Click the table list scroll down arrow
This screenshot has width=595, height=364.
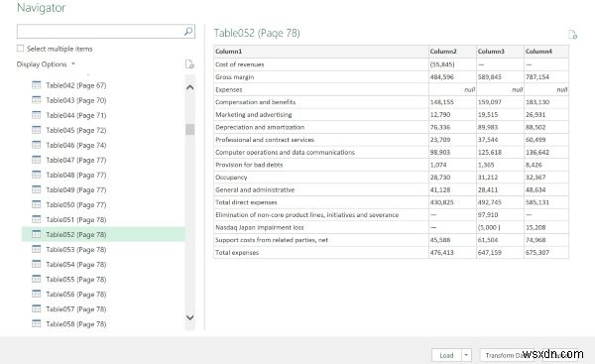tap(190, 317)
